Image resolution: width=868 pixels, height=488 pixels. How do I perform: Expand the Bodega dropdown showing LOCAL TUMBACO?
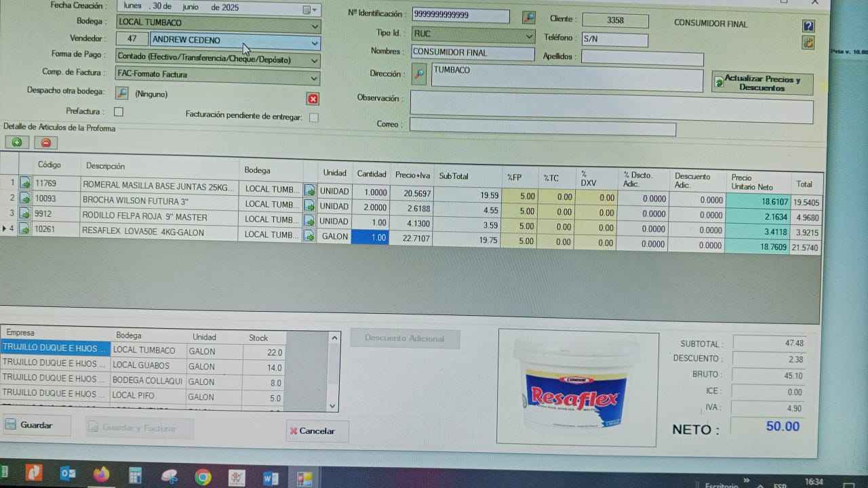pos(315,26)
